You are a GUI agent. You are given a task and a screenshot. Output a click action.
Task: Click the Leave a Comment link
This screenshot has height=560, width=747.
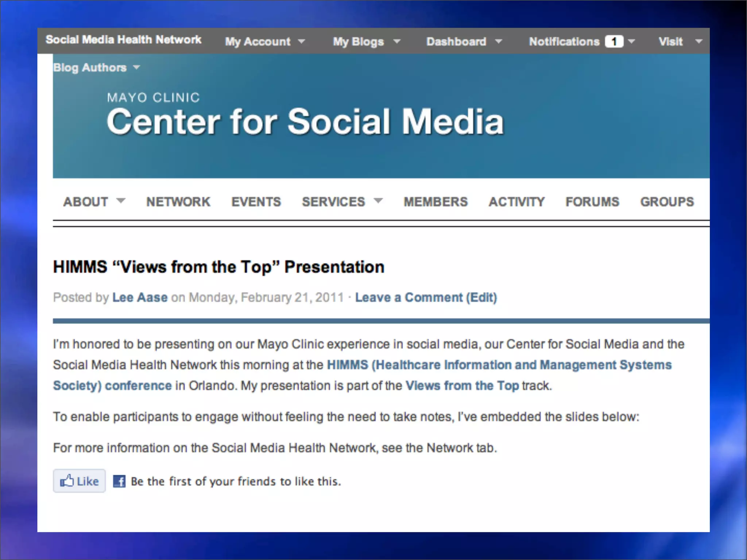(x=409, y=297)
